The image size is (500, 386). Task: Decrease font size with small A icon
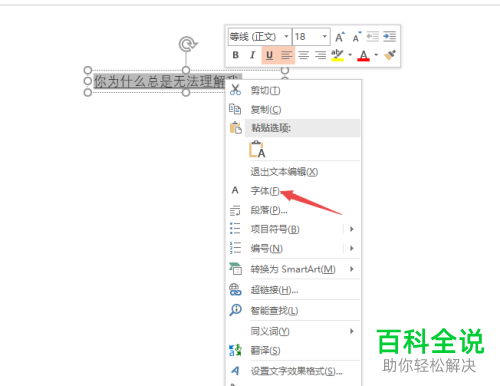pyautogui.click(x=357, y=37)
